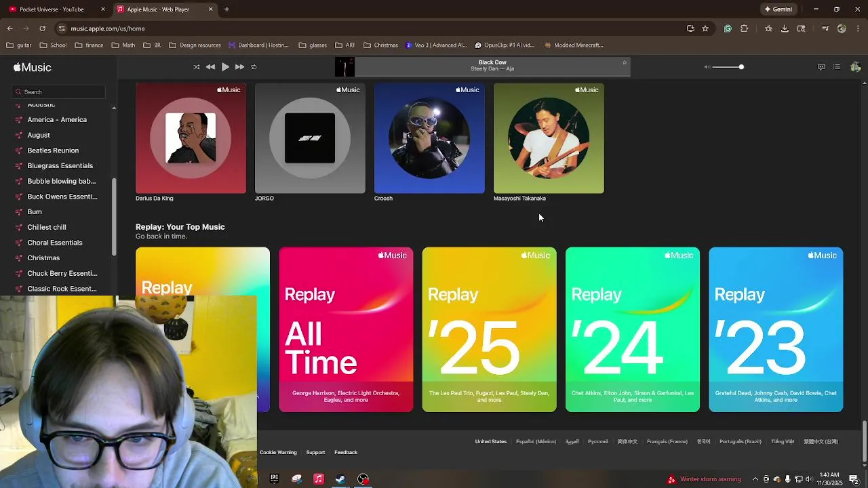
Task: Favorite the Black Cow track star
Action: [x=625, y=62]
